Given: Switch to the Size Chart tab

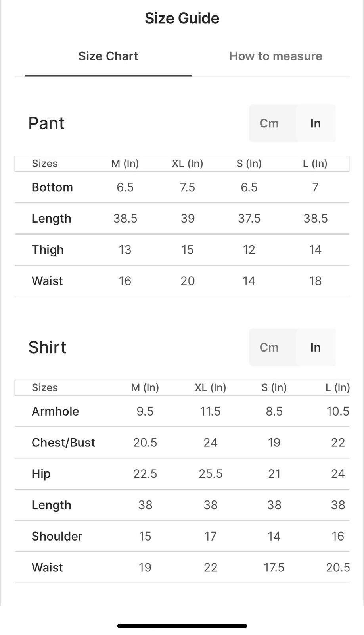Looking at the screenshot, I should coord(108,56).
